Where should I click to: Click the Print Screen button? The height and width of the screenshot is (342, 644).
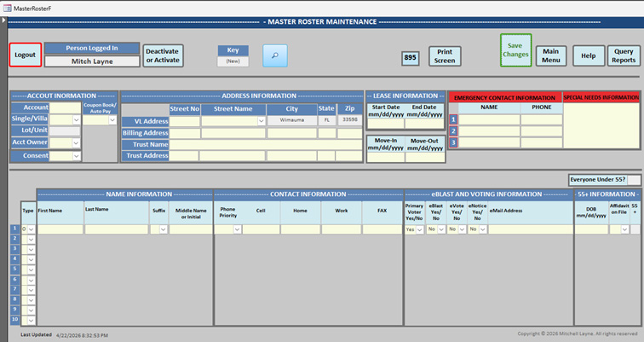pyautogui.click(x=444, y=56)
